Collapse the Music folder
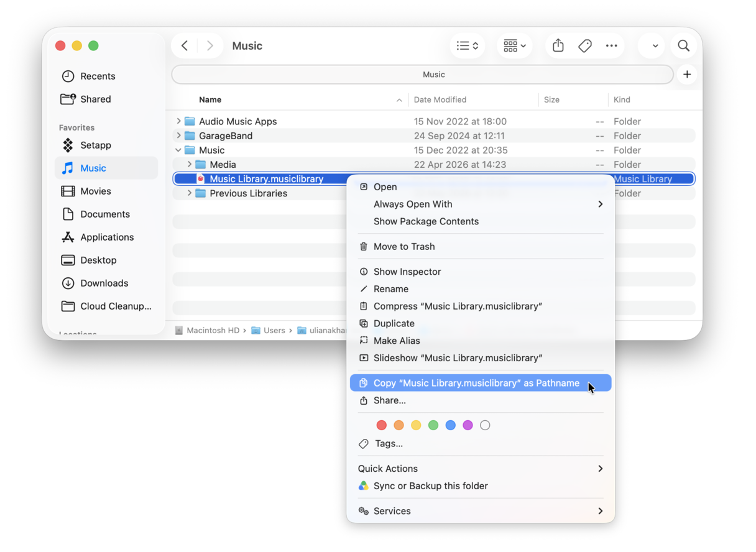 click(178, 150)
